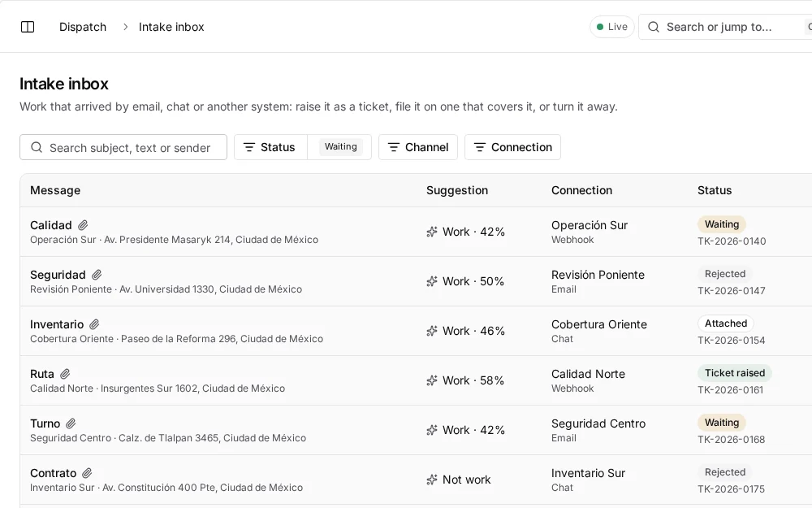
Task: Click the magnifier icon in the subject search box
Action: (37, 147)
